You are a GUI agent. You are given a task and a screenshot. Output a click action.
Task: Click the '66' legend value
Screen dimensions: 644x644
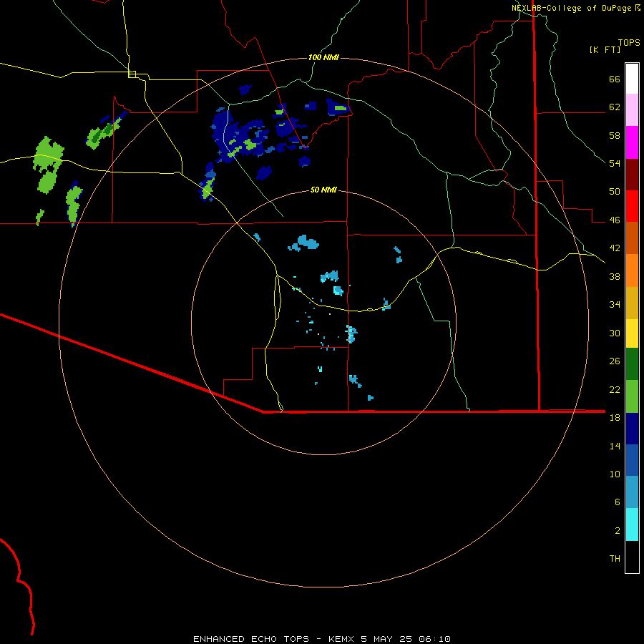click(615, 79)
